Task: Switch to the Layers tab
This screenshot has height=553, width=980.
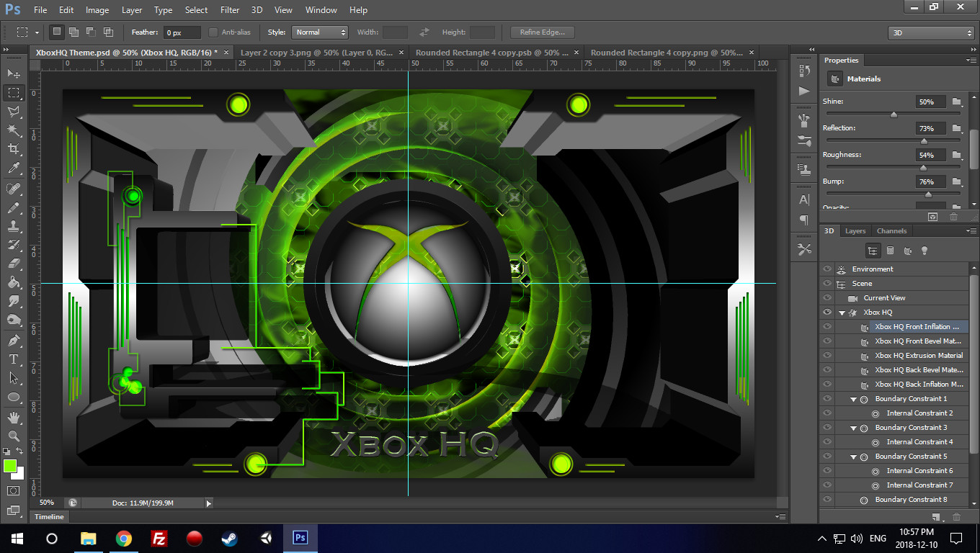Action: point(855,231)
